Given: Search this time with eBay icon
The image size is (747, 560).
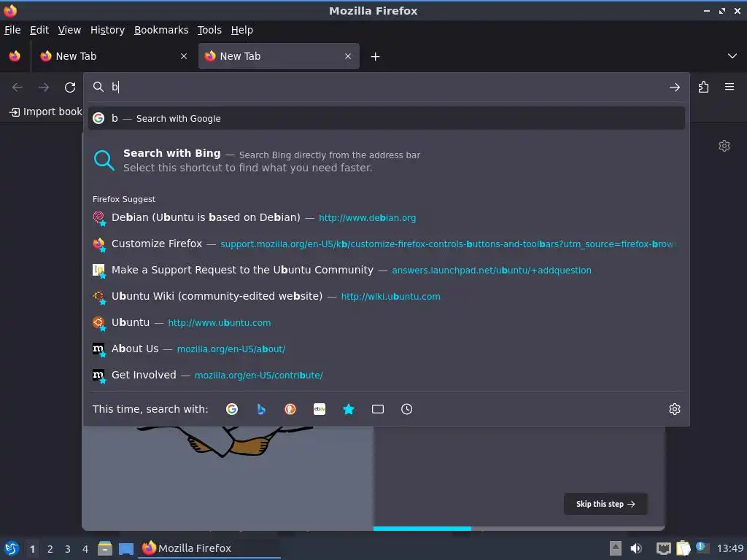Looking at the screenshot, I should [x=320, y=409].
